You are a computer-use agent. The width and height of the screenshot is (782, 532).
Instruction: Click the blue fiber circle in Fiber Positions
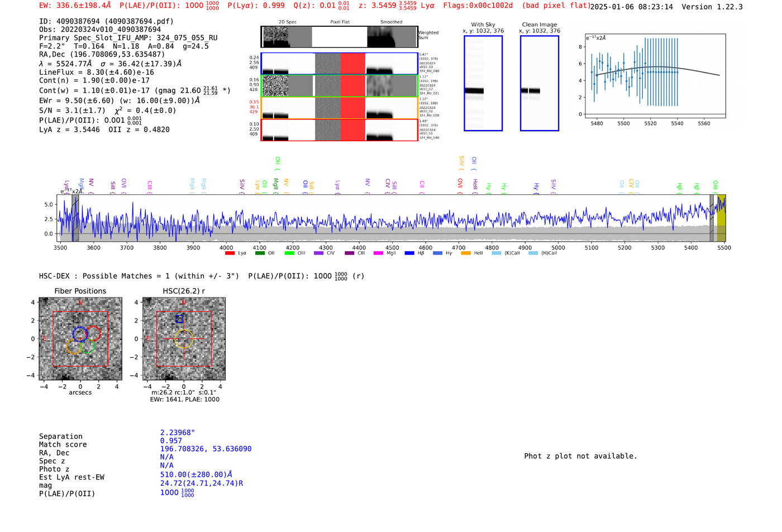(x=80, y=334)
